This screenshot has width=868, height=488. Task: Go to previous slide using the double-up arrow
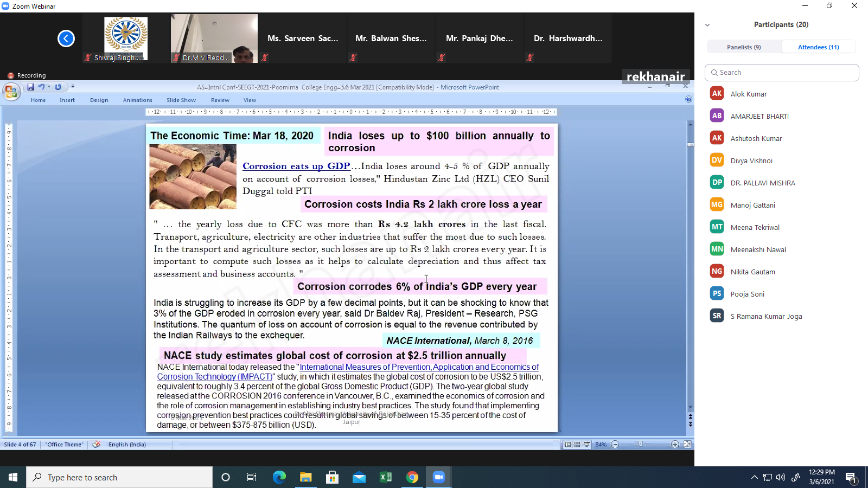[691, 417]
